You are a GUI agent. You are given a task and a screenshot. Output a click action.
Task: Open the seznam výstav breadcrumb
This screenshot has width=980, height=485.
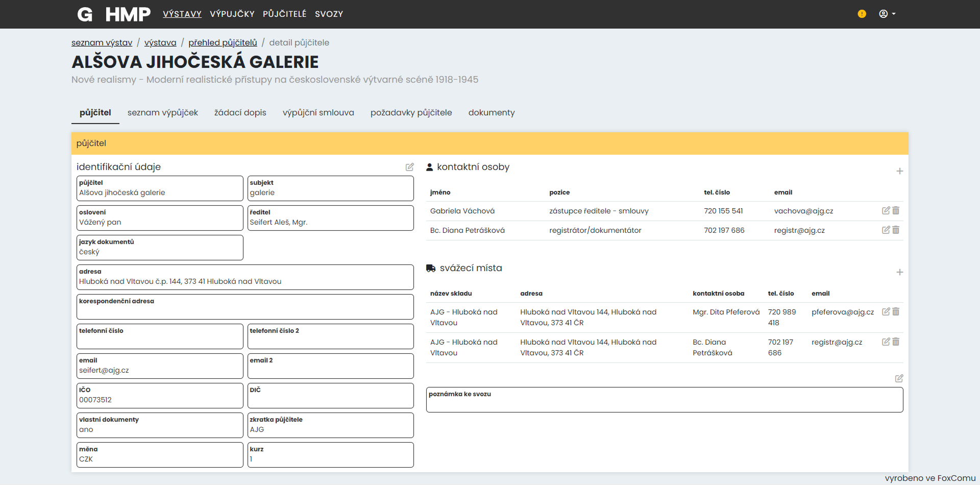tap(102, 42)
